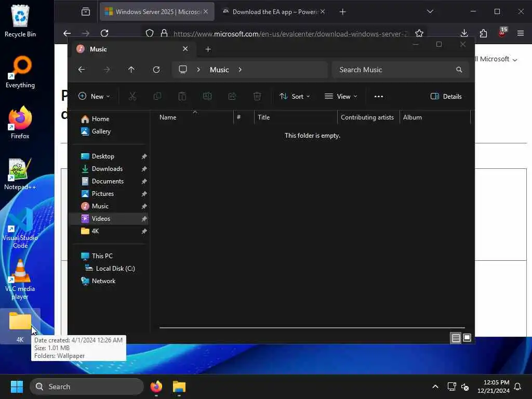Screen dimensions: 532x399
Task: Click the Rename icon in Explorer toolbar
Action: (207, 96)
